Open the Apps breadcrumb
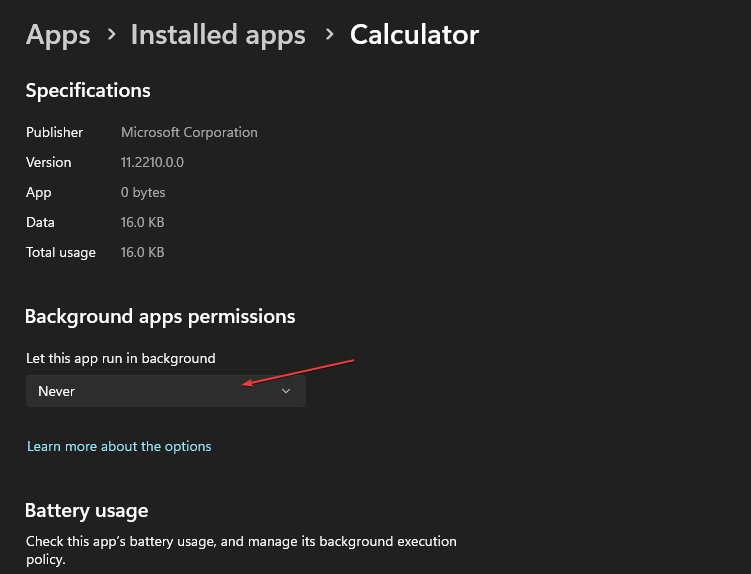 pyautogui.click(x=58, y=35)
